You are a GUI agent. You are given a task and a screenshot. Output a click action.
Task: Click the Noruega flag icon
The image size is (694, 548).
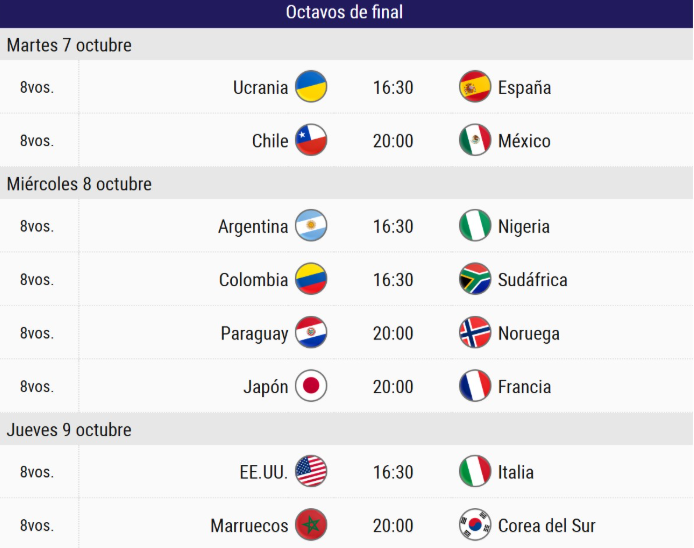pos(475,333)
